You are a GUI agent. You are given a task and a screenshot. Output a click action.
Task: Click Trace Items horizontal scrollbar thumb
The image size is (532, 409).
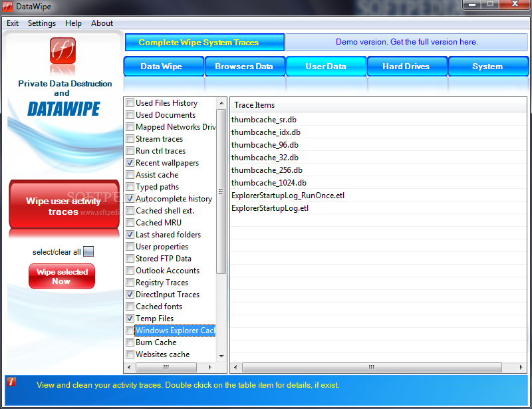click(x=372, y=367)
